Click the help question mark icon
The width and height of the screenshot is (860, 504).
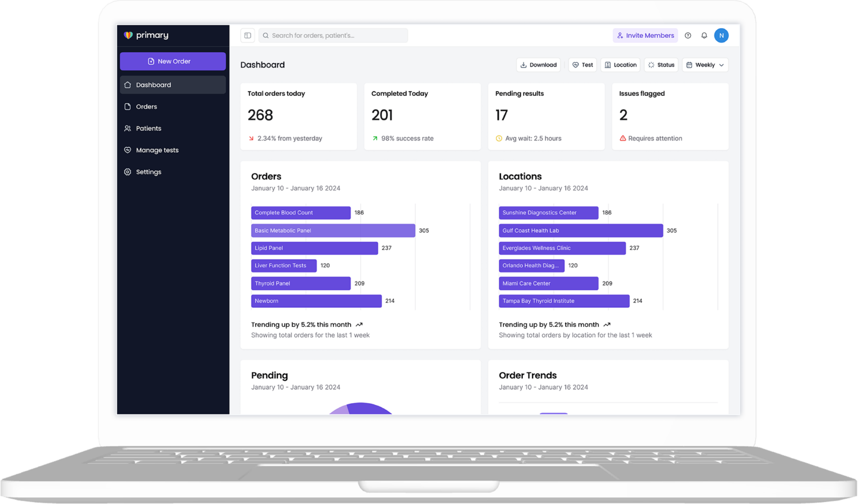click(x=688, y=36)
